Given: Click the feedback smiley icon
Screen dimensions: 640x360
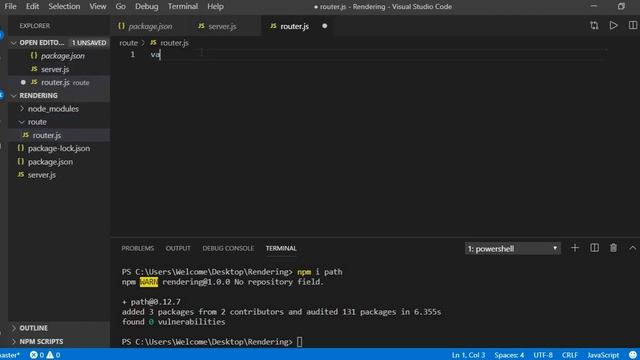Looking at the screenshot, I should click(633, 355).
